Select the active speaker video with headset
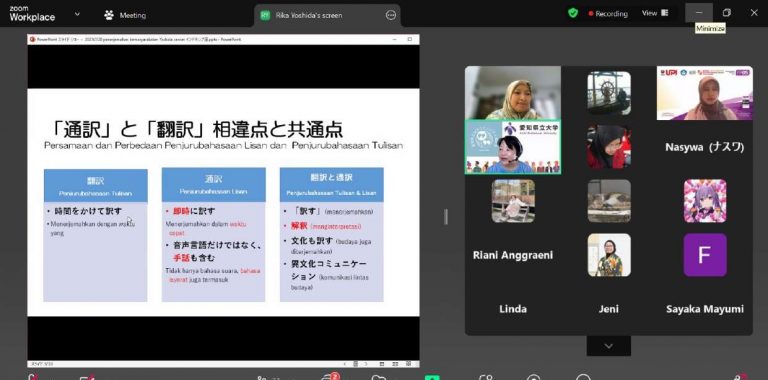The width and height of the screenshot is (768, 380). coord(513,147)
